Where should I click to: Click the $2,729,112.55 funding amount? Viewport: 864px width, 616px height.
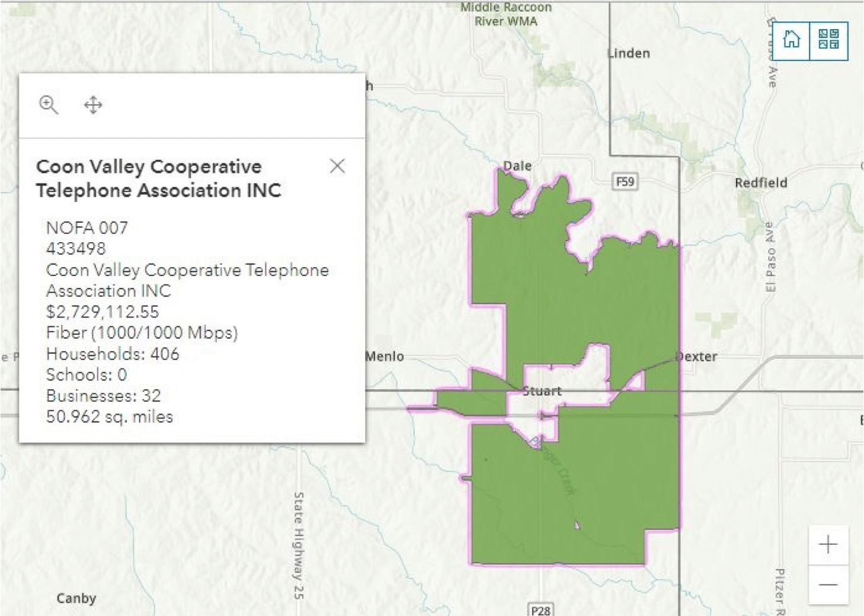[x=103, y=312]
